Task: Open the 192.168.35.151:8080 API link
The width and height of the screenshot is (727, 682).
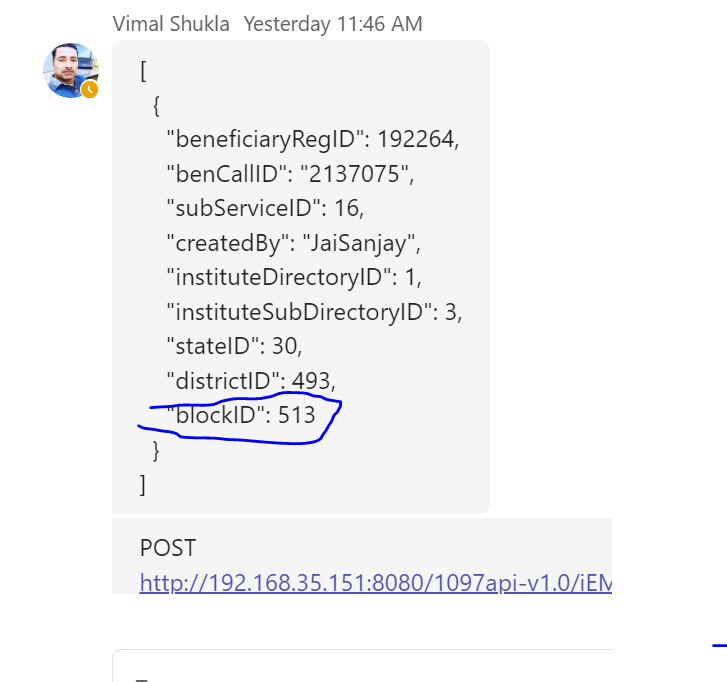Action: 376,583
